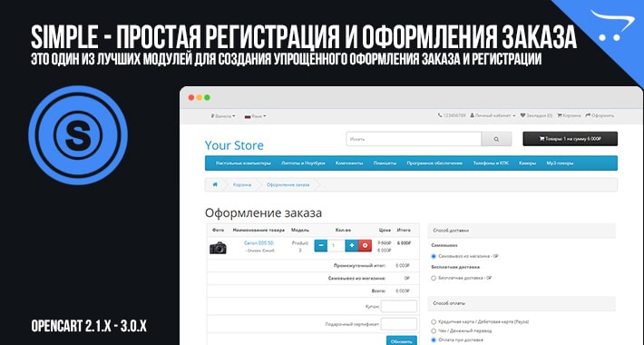Image resolution: width=644 pixels, height=345 pixels.
Task: Open Компоненты menu category
Action: click(349, 163)
